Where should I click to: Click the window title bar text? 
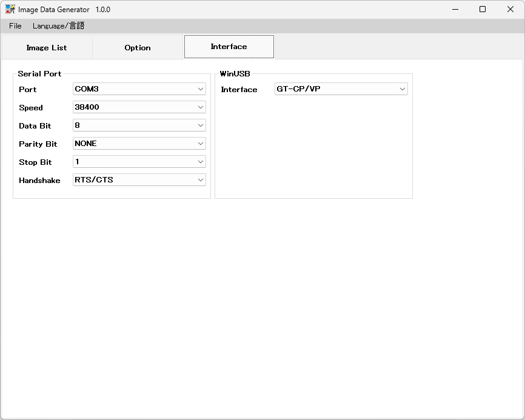(64, 10)
